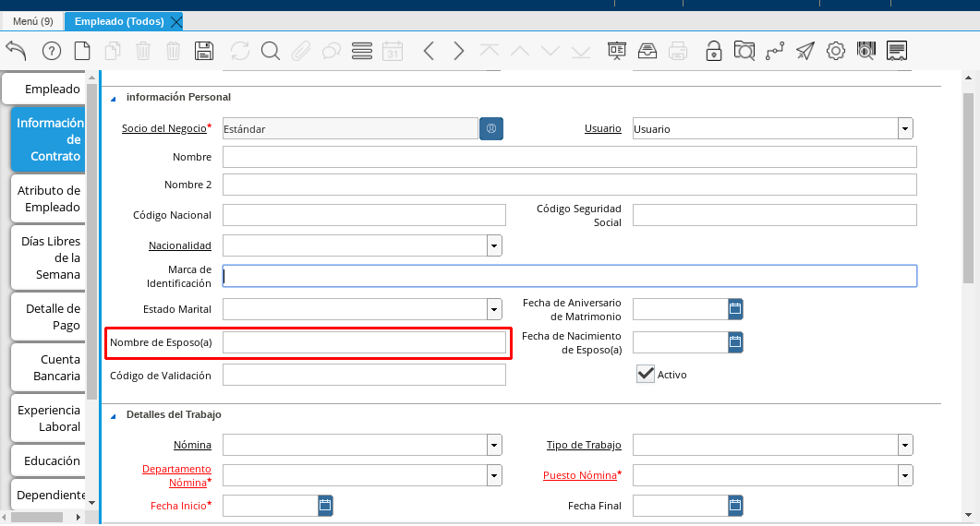Collapse the información Personal section
The height and width of the screenshot is (526, 980).
[114, 98]
